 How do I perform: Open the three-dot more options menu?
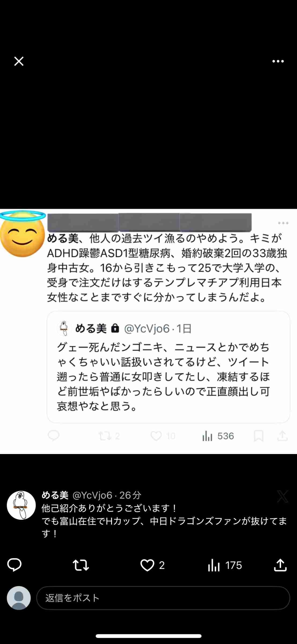[278, 61]
